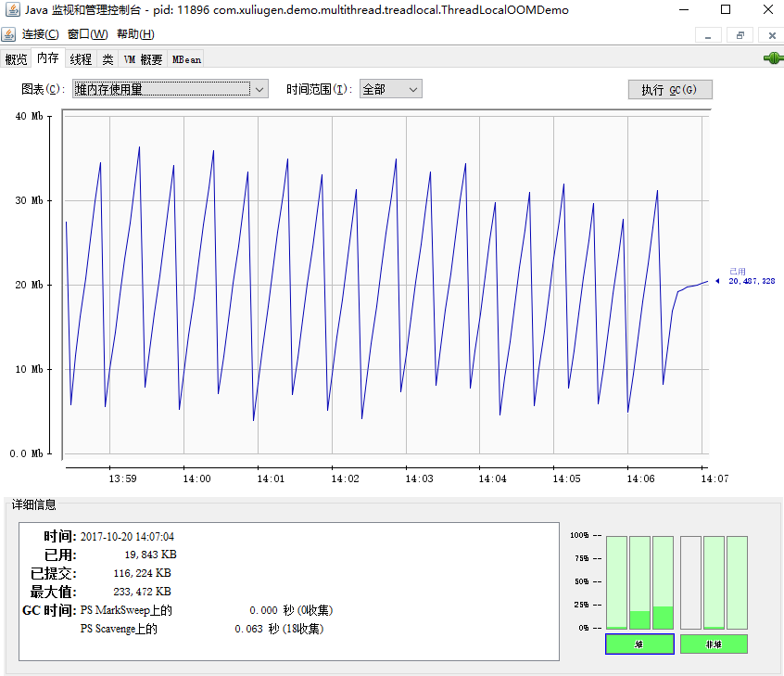
Task: Click the internal frame icon beside 连接 menu
Action: (8, 35)
